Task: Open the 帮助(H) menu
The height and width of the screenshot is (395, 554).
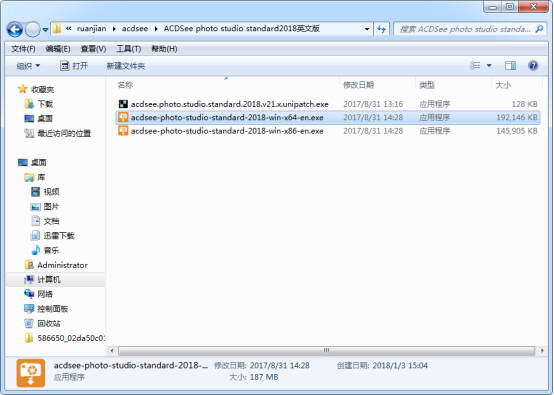Action: 164,49
